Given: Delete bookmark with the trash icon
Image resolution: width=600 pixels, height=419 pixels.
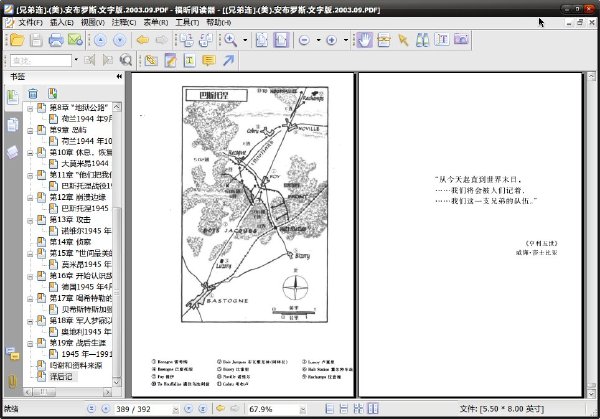Looking at the screenshot, I should (x=33, y=93).
